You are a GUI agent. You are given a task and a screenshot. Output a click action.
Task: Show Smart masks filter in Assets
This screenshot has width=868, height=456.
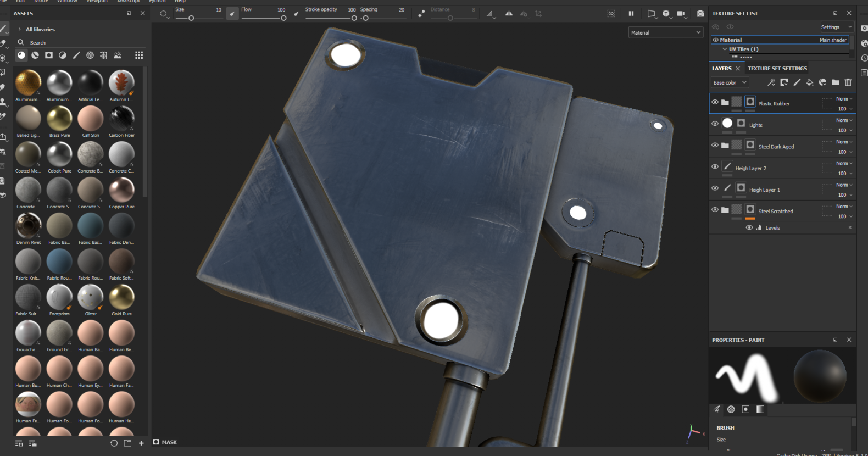(49, 55)
